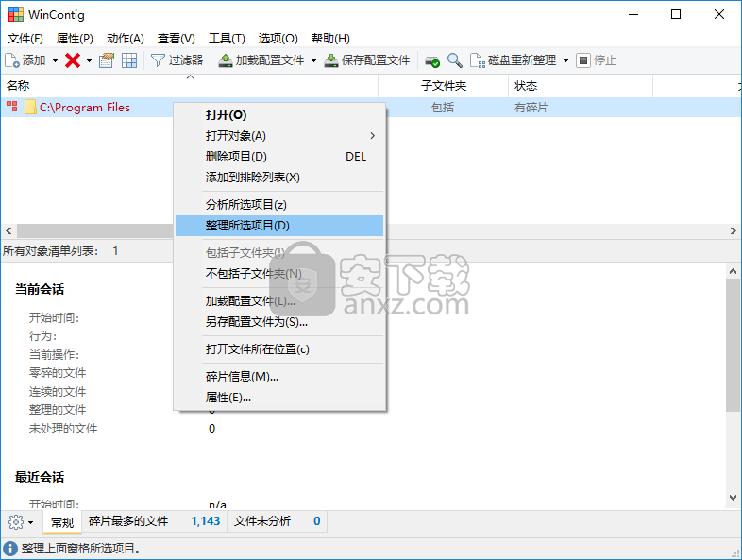This screenshot has width=742, height=560.
Task: Sort by Name (名称) column header
Action: pyautogui.click(x=190, y=86)
